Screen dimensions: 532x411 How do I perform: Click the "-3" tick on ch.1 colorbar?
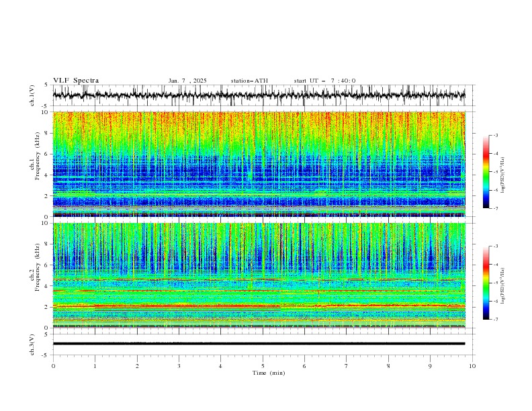(x=495, y=135)
